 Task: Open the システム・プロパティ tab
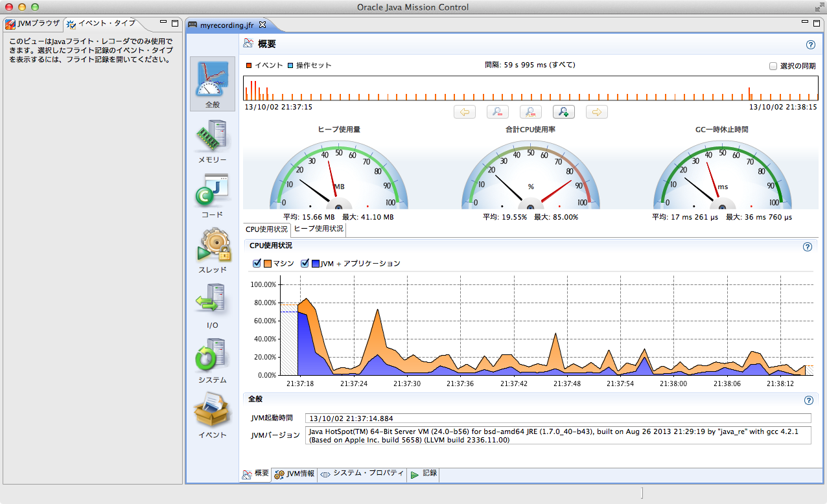point(362,474)
